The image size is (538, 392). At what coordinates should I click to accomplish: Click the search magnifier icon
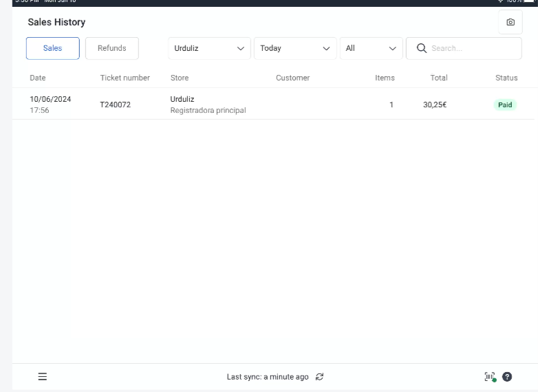pos(422,48)
